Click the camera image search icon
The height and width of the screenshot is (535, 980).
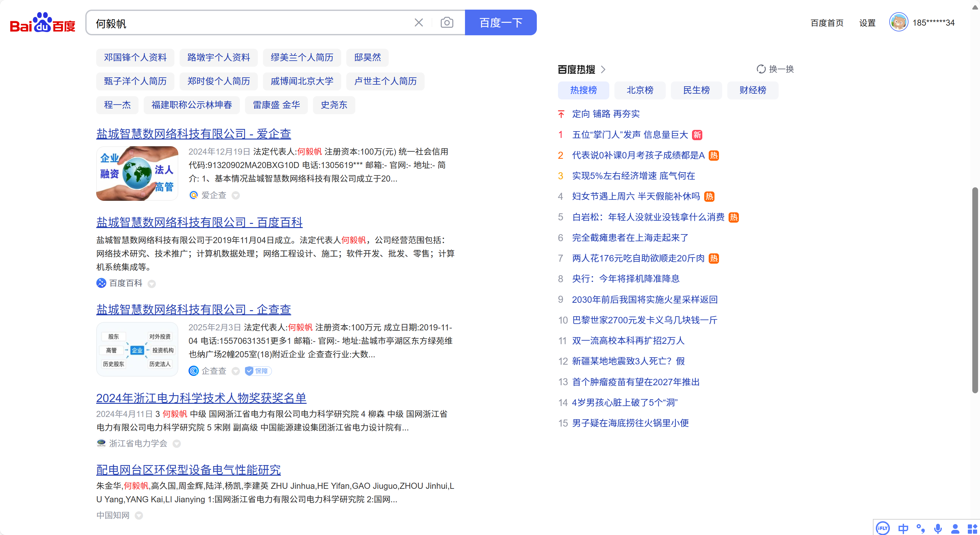click(x=447, y=23)
